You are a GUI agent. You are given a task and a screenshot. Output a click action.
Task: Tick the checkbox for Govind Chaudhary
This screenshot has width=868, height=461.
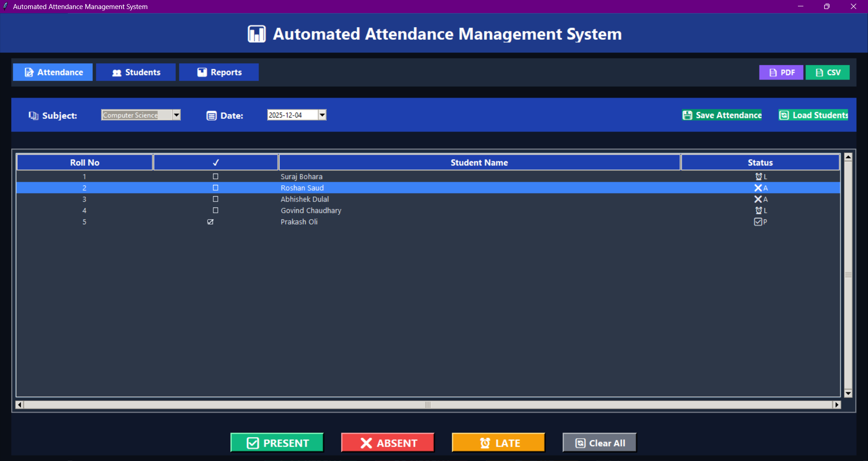pyautogui.click(x=215, y=210)
